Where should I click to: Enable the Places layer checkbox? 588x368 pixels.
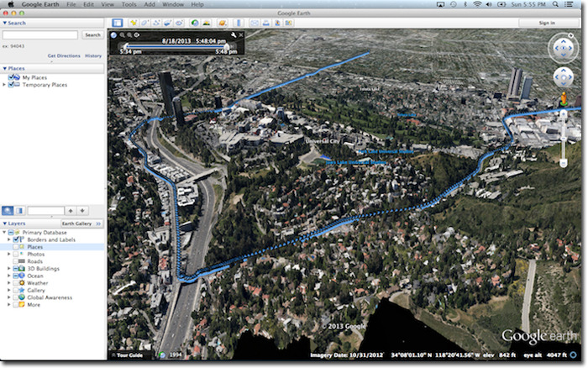16,247
